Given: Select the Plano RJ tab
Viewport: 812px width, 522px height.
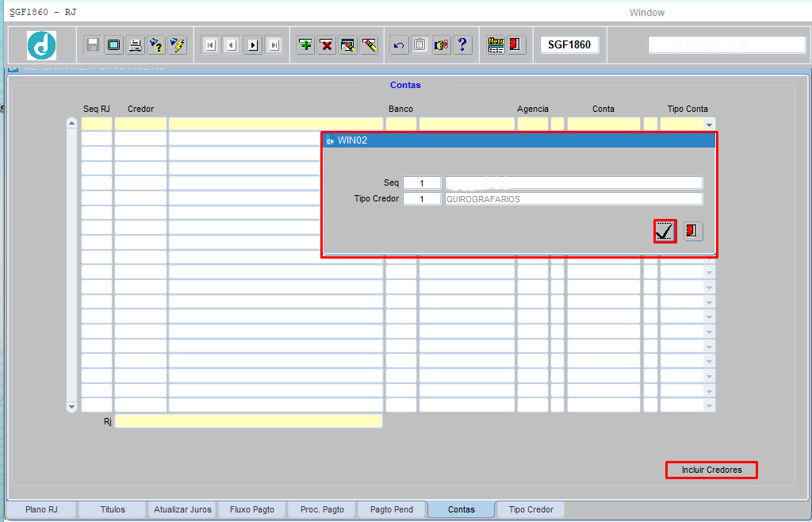Looking at the screenshot, I should pyautogui.click(x=42, y=509).
